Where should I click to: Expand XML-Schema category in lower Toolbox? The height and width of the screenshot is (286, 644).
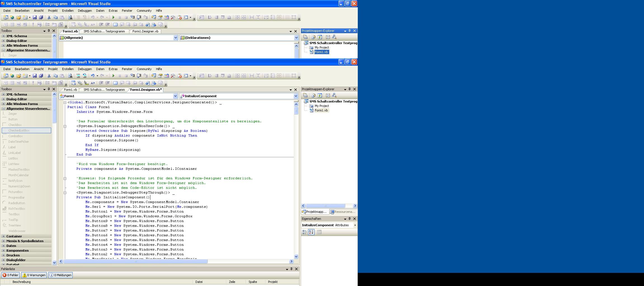[x=3, y=94]
